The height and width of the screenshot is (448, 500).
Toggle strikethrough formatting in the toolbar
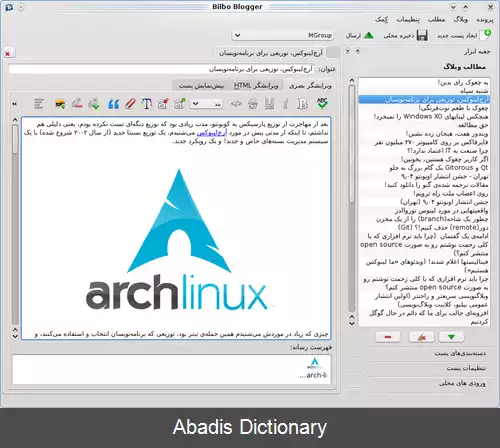click(253, 104)
